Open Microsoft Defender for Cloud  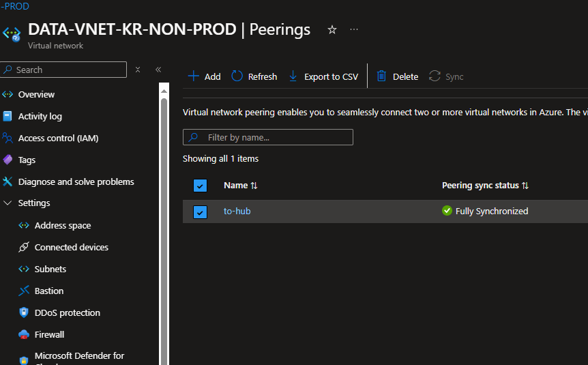coord(79,358)
